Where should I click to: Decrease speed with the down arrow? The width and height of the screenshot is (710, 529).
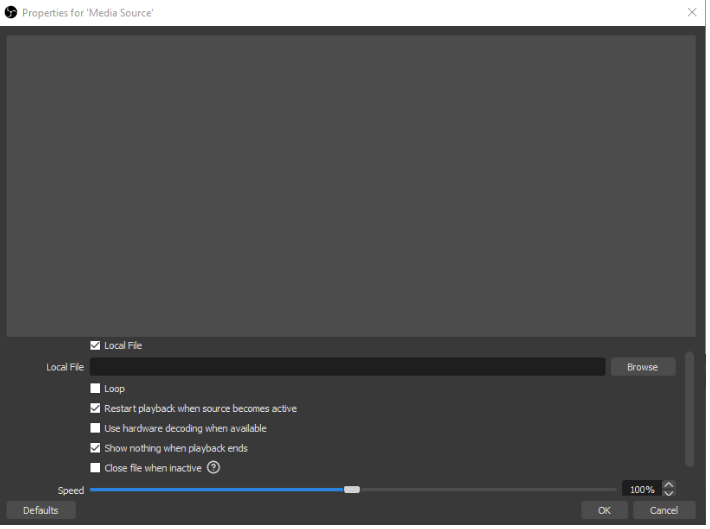(669, 493)
